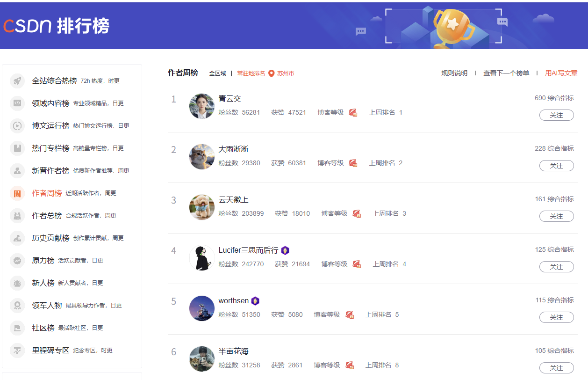Follow 大雨淅淅 with 关注 button
The height and width of the screenshot is (380, 588).
pyautogui.click(x=556, y=166)
